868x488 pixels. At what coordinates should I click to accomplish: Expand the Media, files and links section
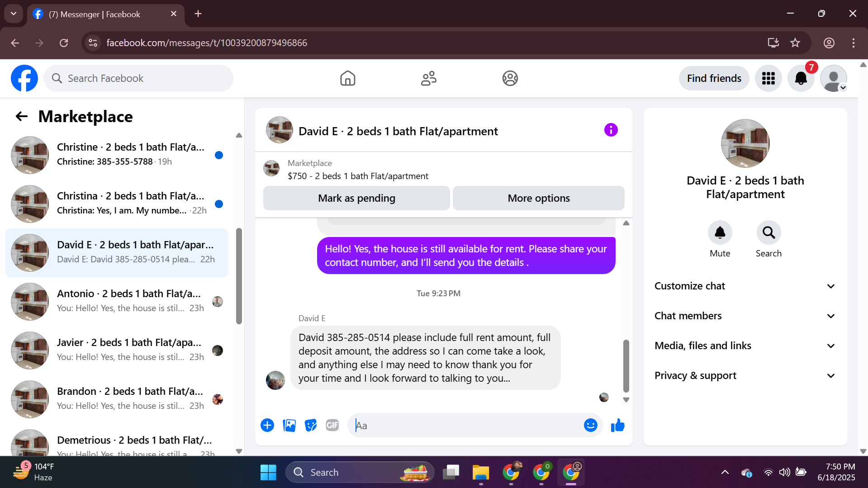[745, 346]
